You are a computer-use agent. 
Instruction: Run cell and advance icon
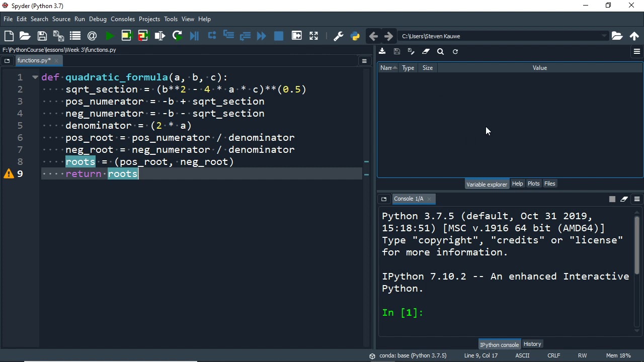[143, 36]
